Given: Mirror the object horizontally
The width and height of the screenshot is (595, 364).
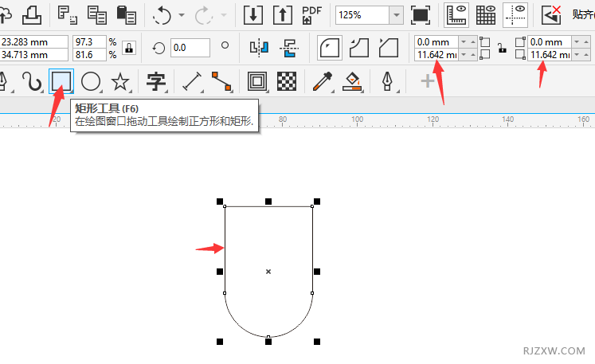Looking at the screenshot, I should tap(259, 48).
